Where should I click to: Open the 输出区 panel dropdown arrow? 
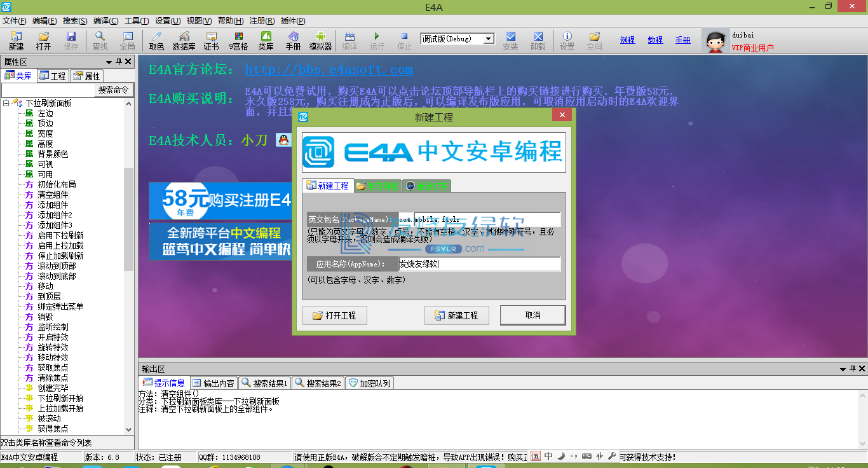point(843,369)
